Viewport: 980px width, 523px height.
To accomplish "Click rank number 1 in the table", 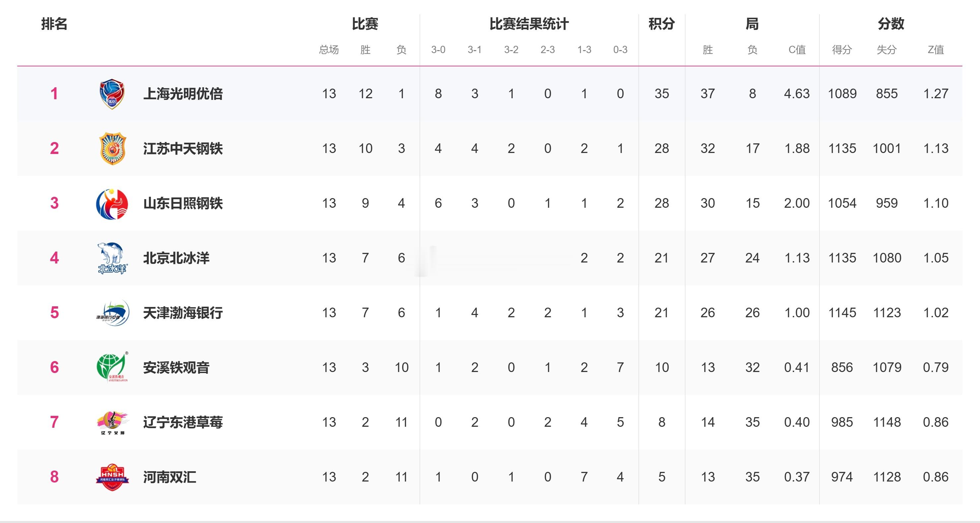I will [54, 94].
